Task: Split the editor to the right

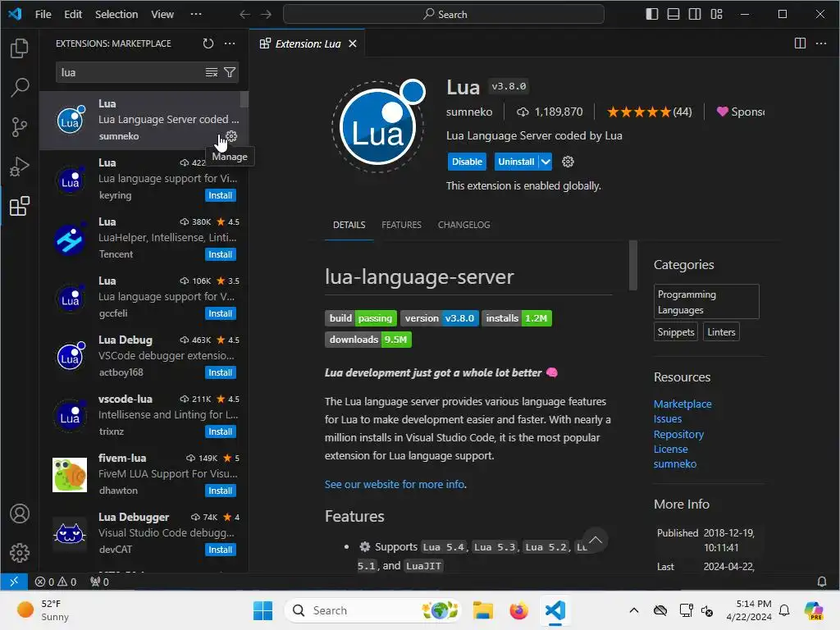Action: 800,43
